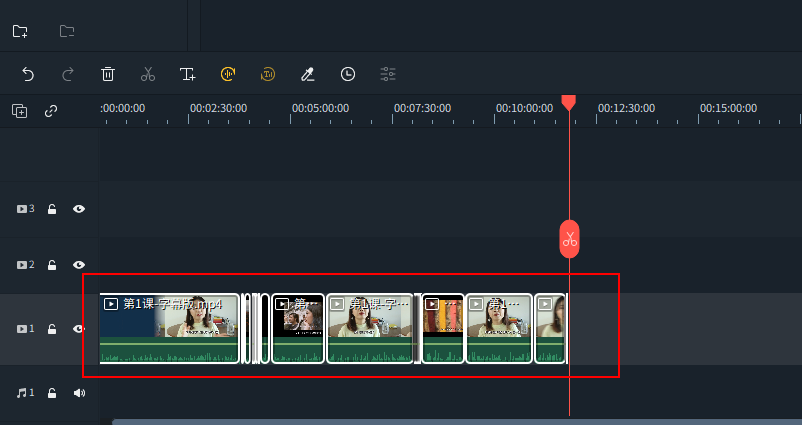This screenshot has width=802, height=425.
Task: Click the new folder icon with plus
Action: coord(20,31)
